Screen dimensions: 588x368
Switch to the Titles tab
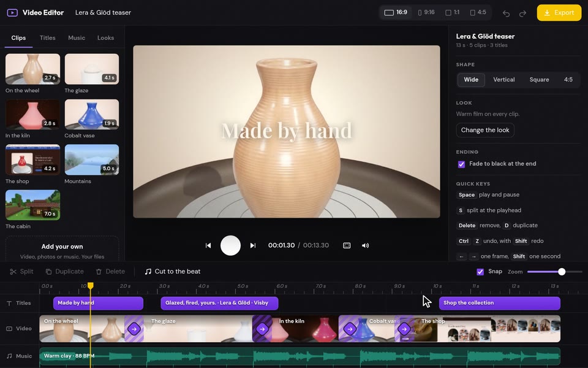[48, 38]
